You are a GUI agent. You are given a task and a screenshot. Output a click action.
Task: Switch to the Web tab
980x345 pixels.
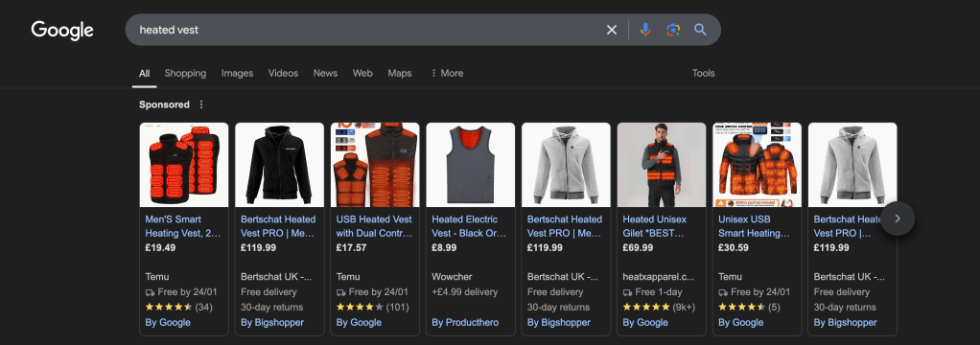[x=362, y=73]
